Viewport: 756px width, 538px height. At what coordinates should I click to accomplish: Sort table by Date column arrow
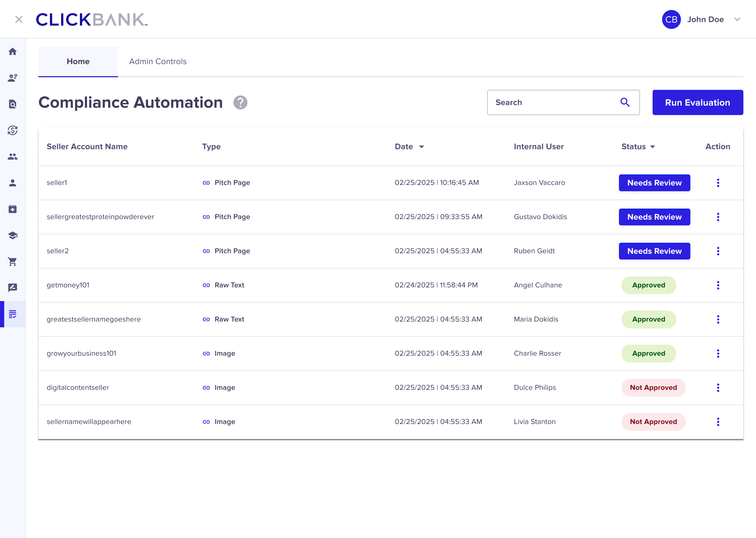421,147
